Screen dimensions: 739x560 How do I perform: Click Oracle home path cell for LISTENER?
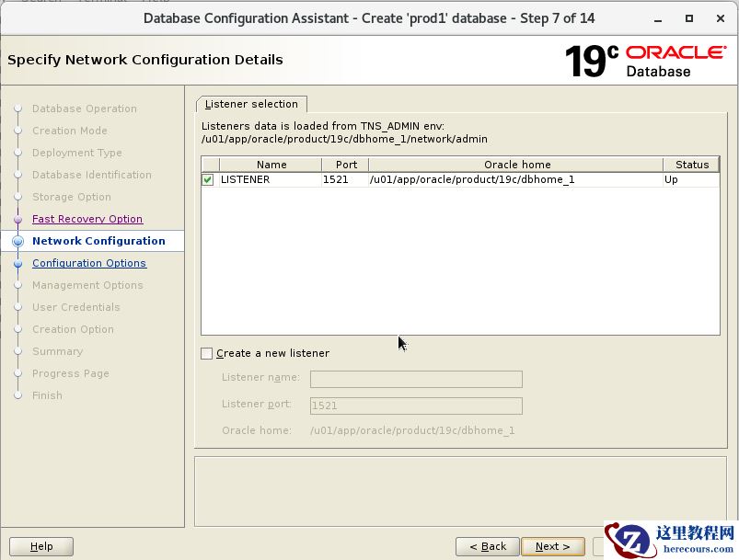[x=516, y=179]
